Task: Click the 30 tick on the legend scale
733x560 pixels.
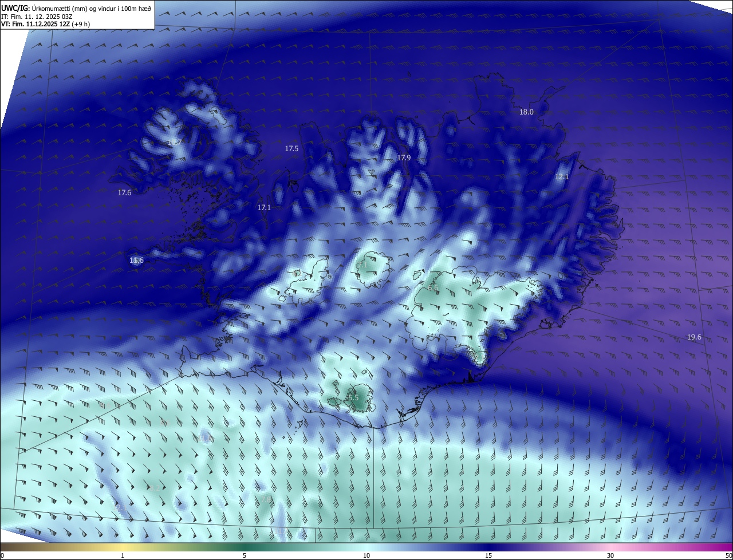Action: coord(610,555)
